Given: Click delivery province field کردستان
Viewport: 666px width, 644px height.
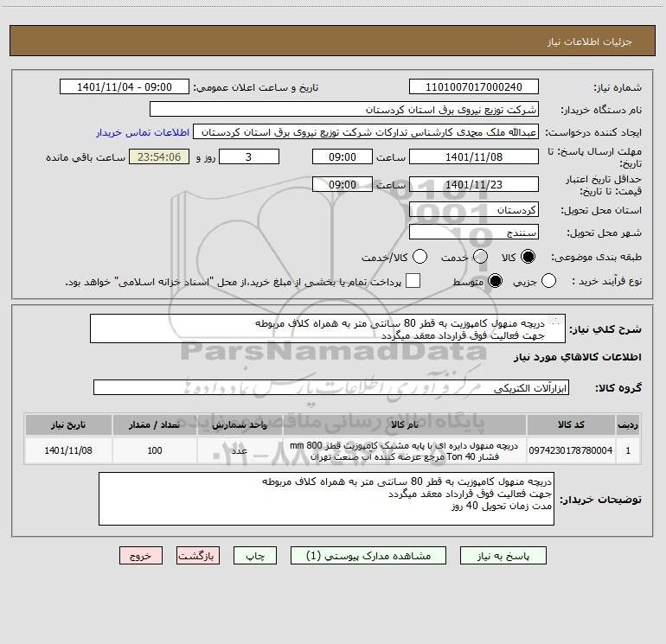Looking at the screenshot, I should pos(474,210).
